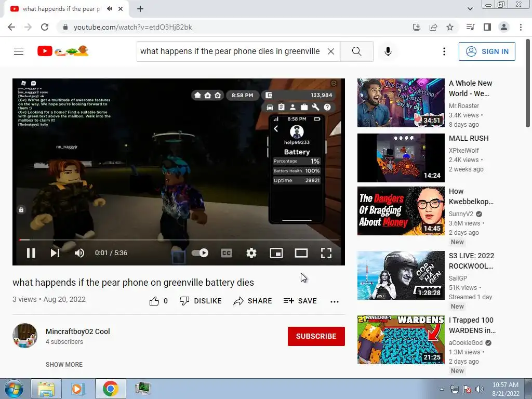Open the MALL RUSH video thumbnail
Image resolution: width=532 pixels, height=399 pixels.
[401, 158]
